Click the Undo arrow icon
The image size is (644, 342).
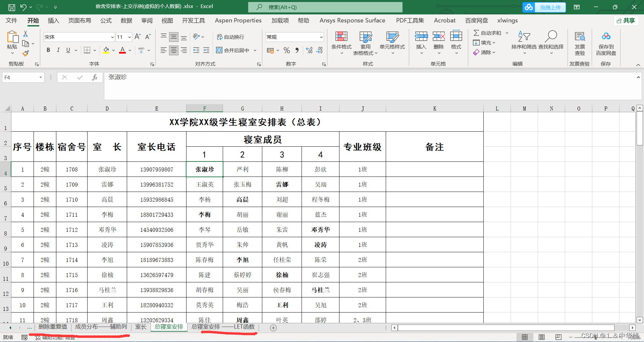tap(23, 7)
